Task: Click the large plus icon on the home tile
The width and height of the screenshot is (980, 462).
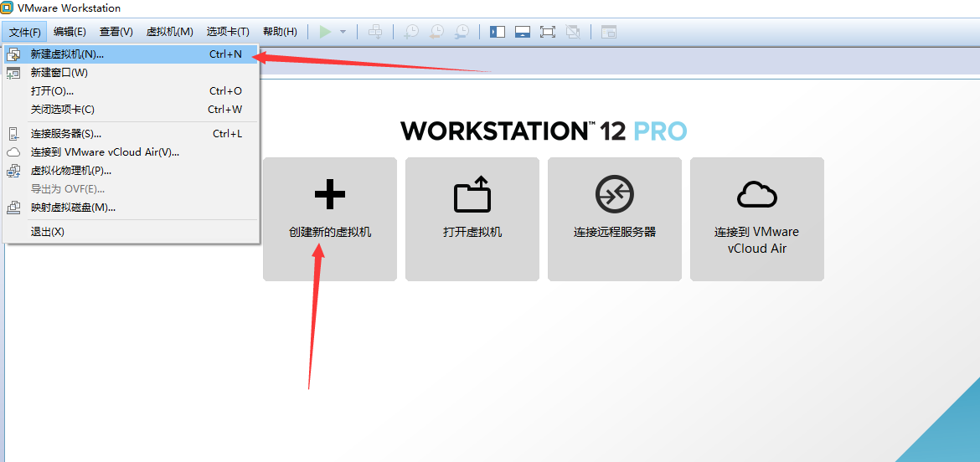Action: tap(330, 194)
